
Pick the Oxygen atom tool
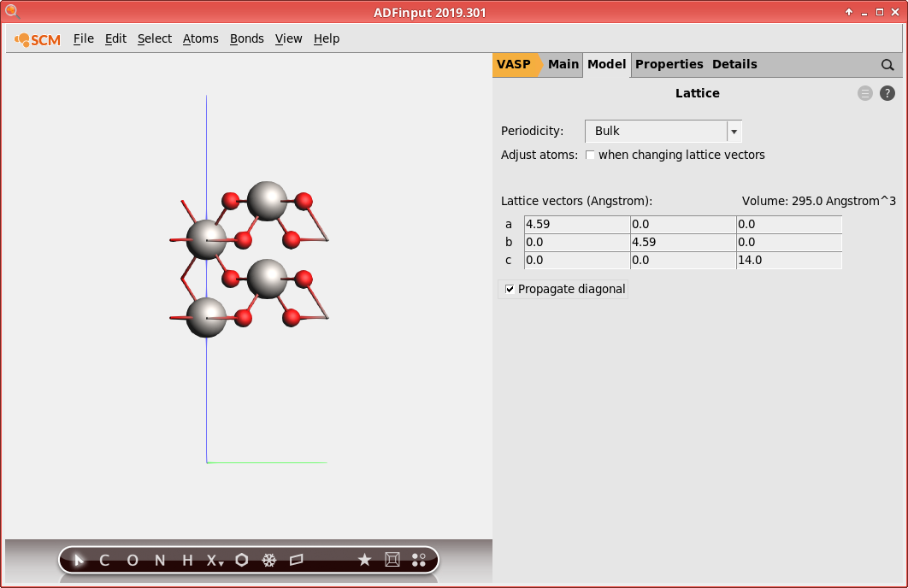pyautogui.click(x=132, y=560)
